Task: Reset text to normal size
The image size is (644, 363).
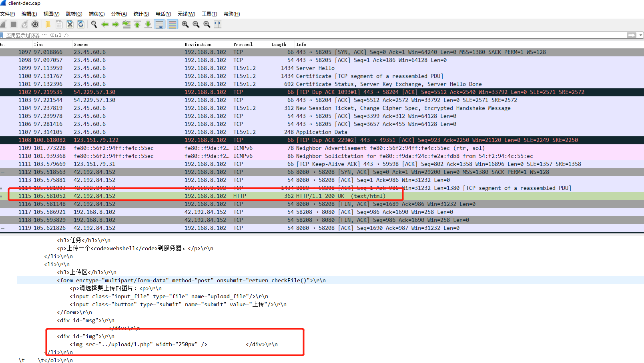Action: pyautogui.click(x=207, y=24)
